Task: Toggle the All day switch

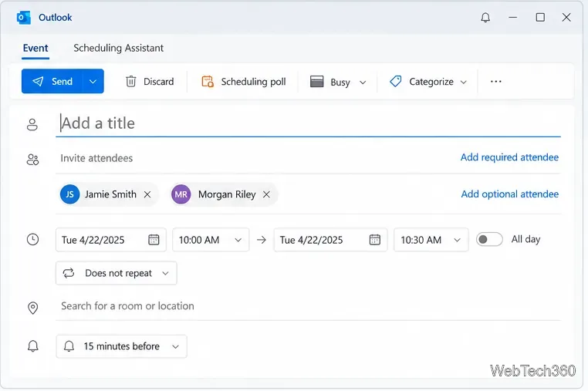Action: [x=489, y=239]
